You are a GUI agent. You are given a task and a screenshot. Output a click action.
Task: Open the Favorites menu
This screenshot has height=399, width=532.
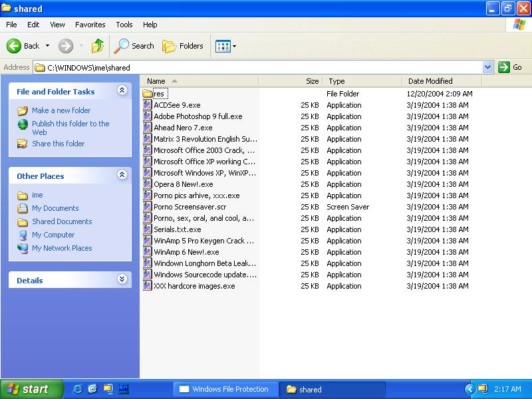click(90, 25)
